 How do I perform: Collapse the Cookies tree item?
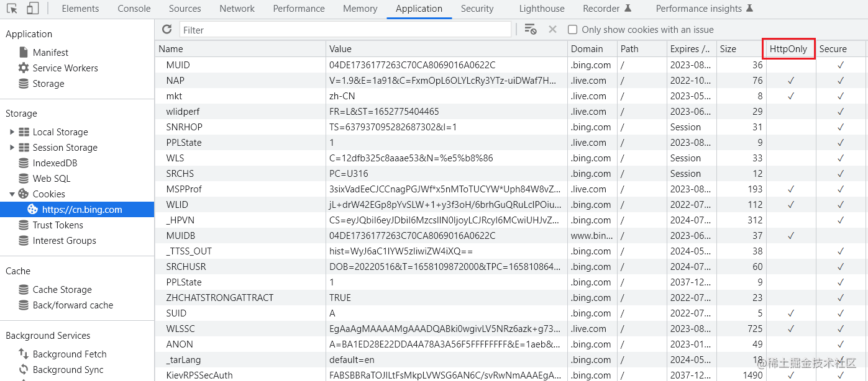pyautogui.click(x=12, y=194)
